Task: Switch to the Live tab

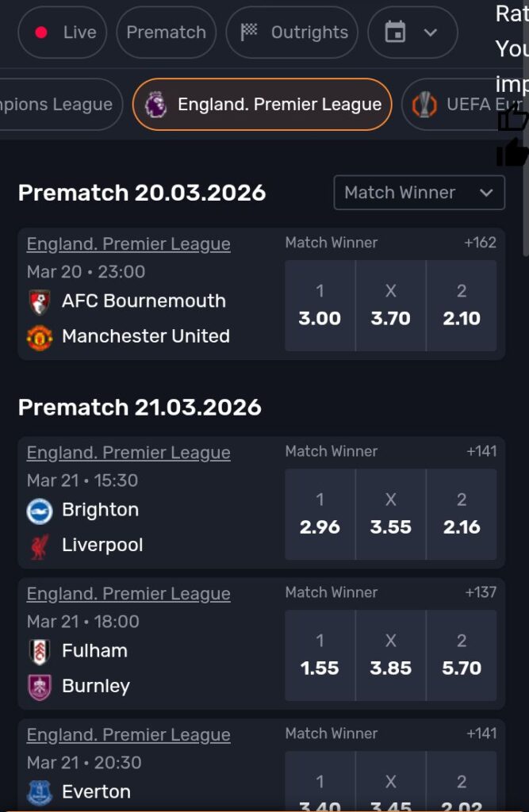Action: (63, 33)
